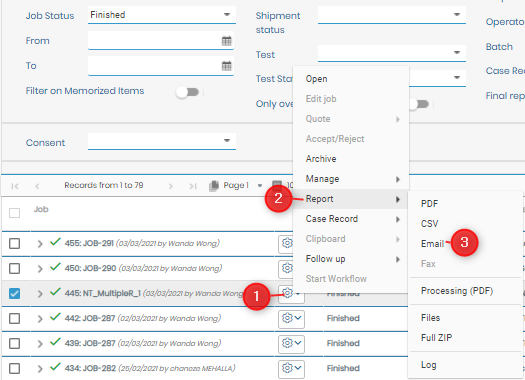
Task: Uncheck the 445: NT_MultipleR_1 row checkbox
Action: click(14, 293)
